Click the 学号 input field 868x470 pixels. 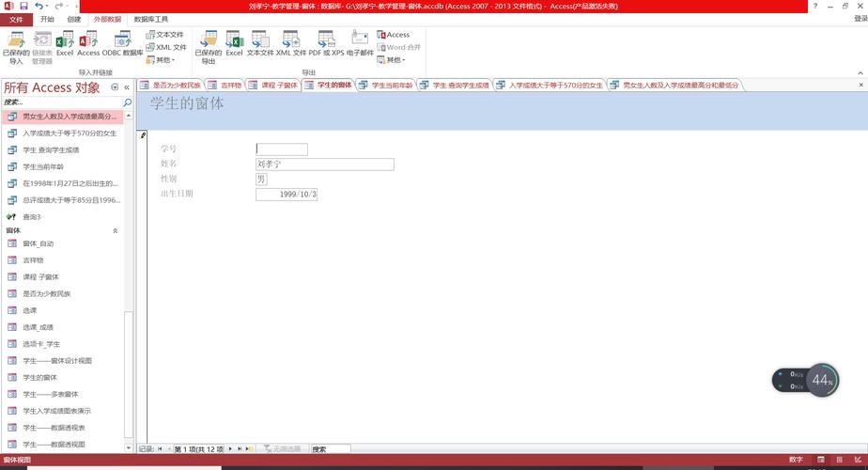tap(282, 149)
